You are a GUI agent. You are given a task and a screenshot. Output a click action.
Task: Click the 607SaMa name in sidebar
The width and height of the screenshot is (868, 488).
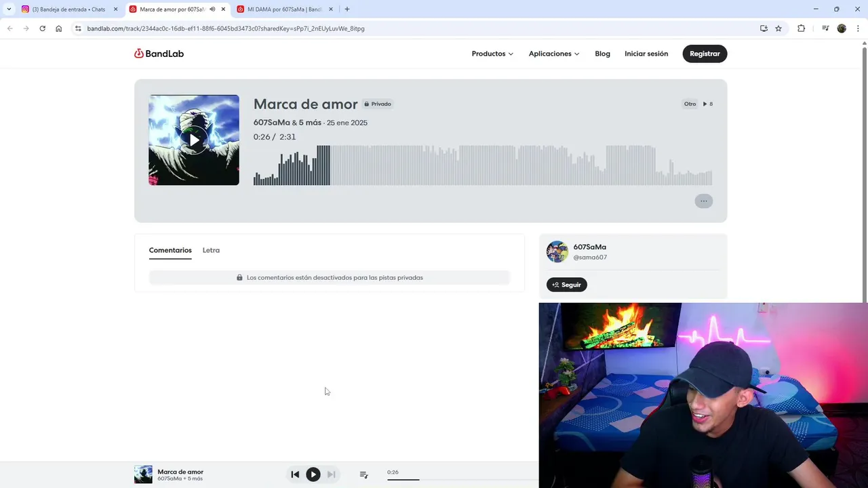(590, 247)
